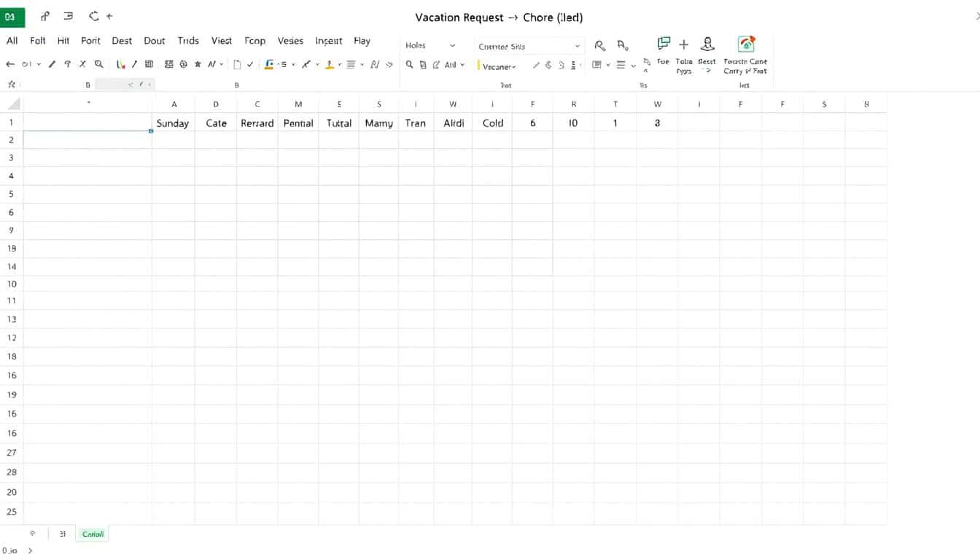The width and height of the screenshot is (980, 560).
Task: Open the Folt menu
Action: (38, 41)
